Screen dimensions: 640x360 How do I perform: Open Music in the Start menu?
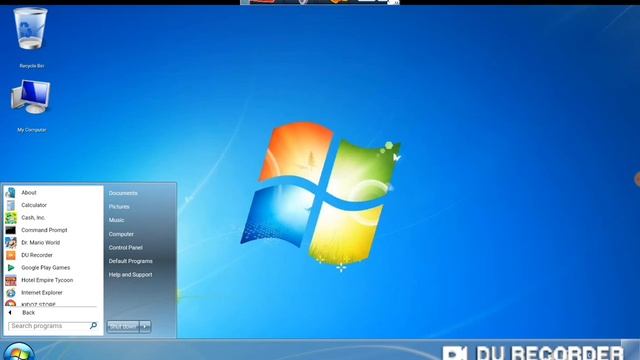116,220
